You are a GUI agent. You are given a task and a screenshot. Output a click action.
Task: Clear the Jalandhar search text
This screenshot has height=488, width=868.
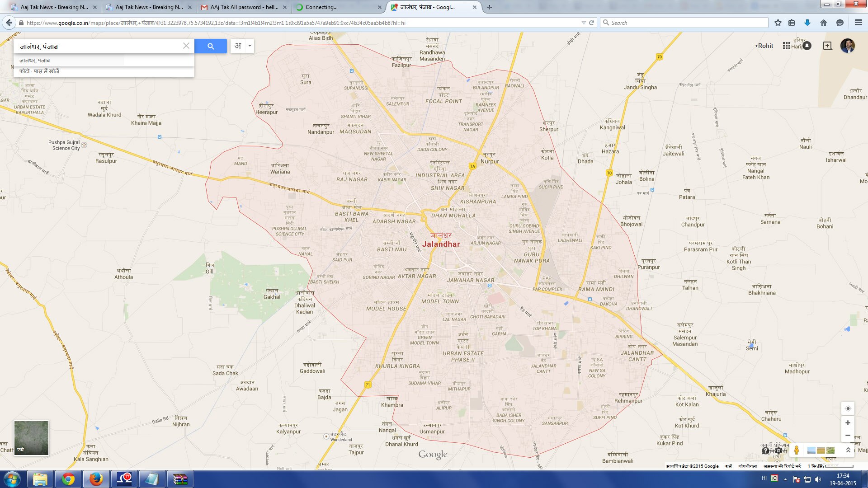pyautogui.click(x=186, y=46)
